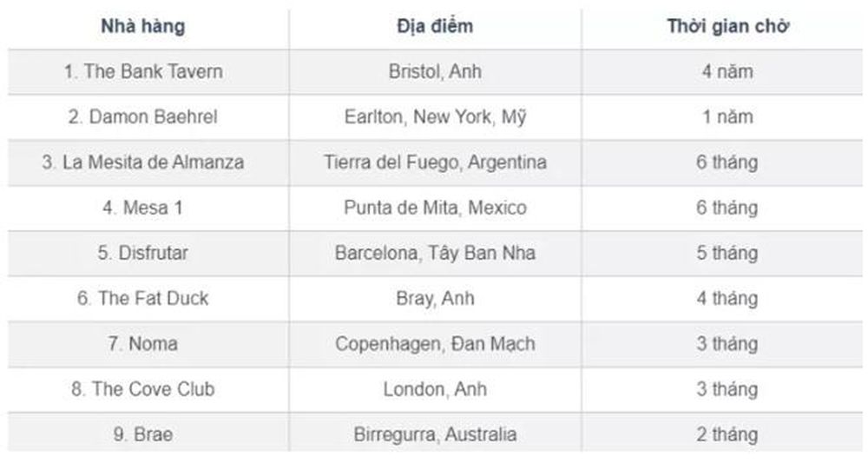
Task: Click the location 'Copenhagen, Đan Mạch'
Action: [435, 344]
